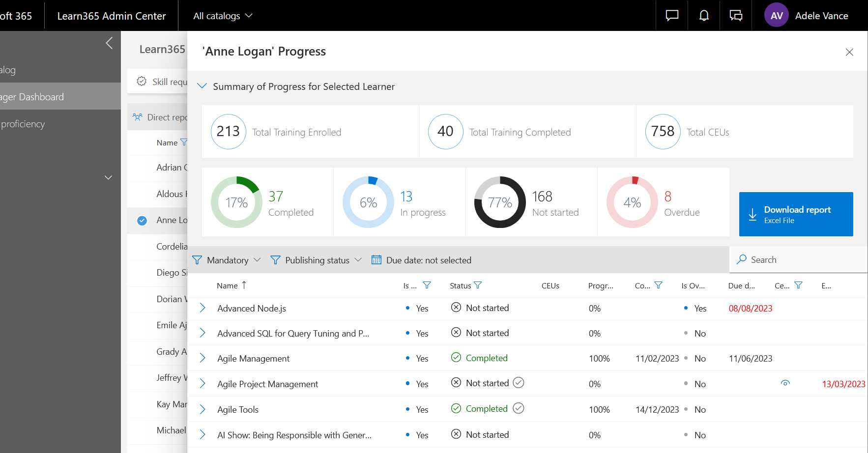This screenshot has height=453, width=868.
Task: Click the eye icon in Agile Project Management row
Action: (x=785, y=383)
